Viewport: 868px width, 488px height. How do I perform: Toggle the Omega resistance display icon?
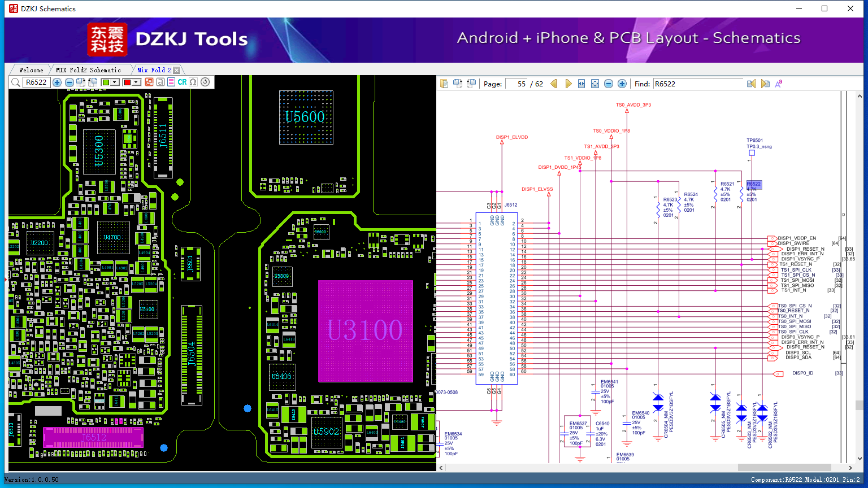[193, 82]
